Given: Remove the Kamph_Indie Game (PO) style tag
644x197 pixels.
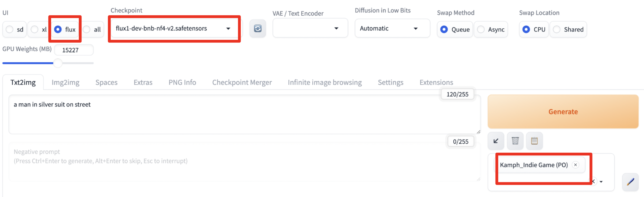Looking at the screenshot, I should (575, 165).
